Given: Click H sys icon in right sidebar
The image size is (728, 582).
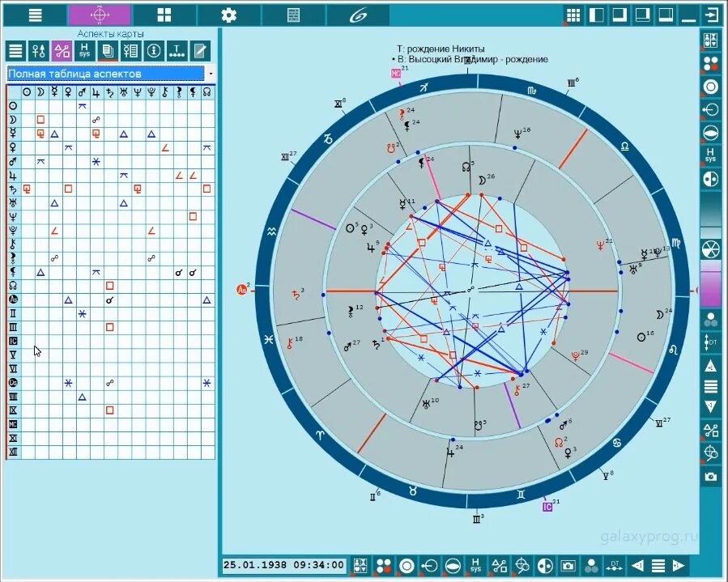Looking at the screenshot, I should click(710, 155).
